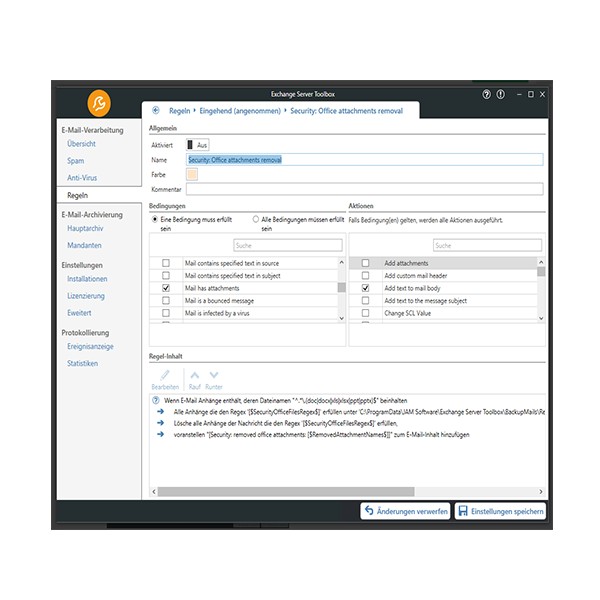
Task: Click the Aktionen Suche field
Action: point(488,245)
